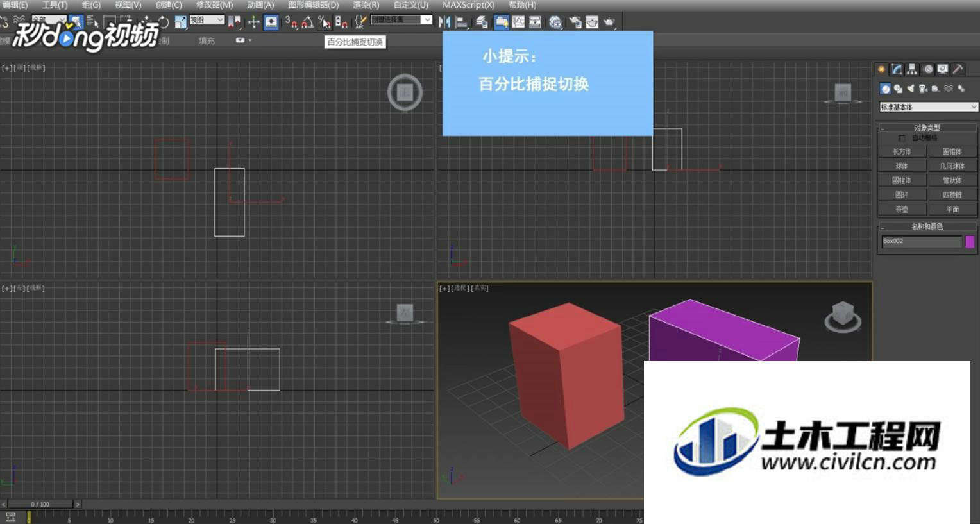Collapse the 名称和颜色 rollout
Viewport: 980px width, 524px height.
(x=927, y=226)
